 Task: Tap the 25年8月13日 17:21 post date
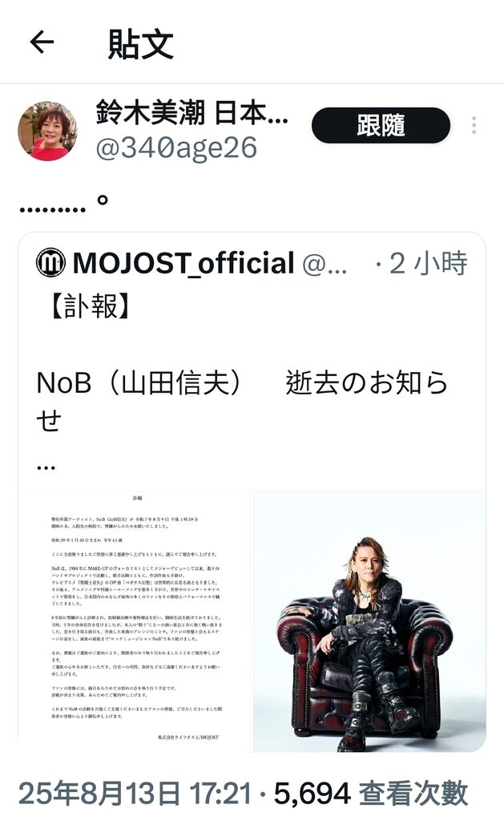click(135, 794)
